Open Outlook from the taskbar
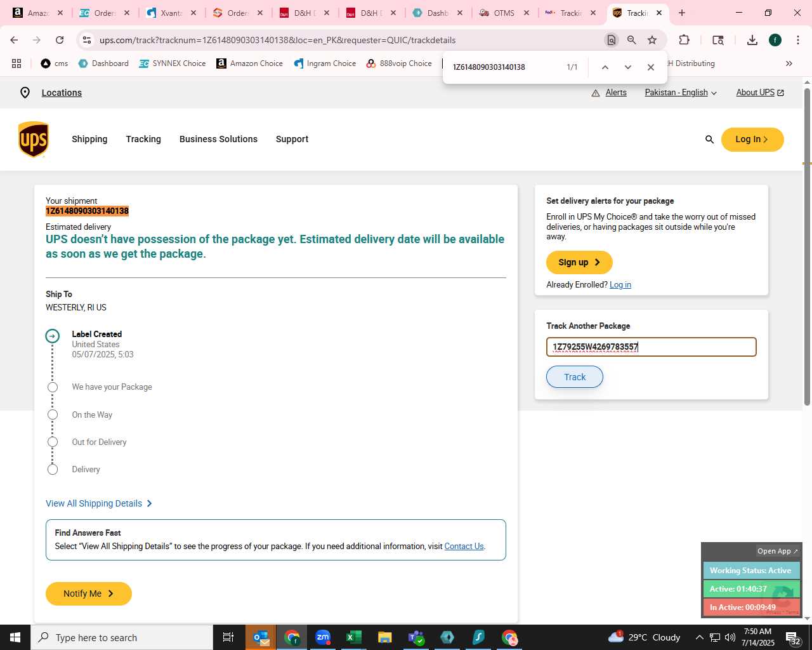Viewport: 812px width, 650px height. [x=261, y=637]
